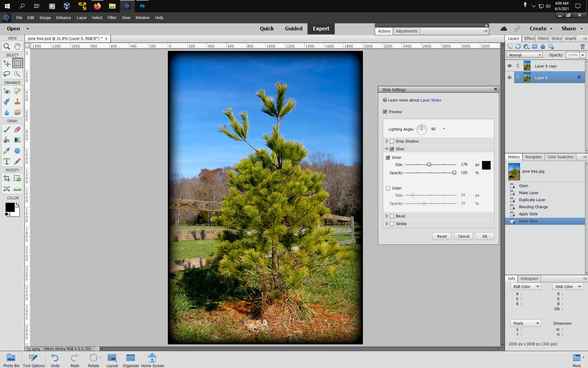Check the Outer glow checkbox
This screenshot has height=368, width=588.
(388, 188)
